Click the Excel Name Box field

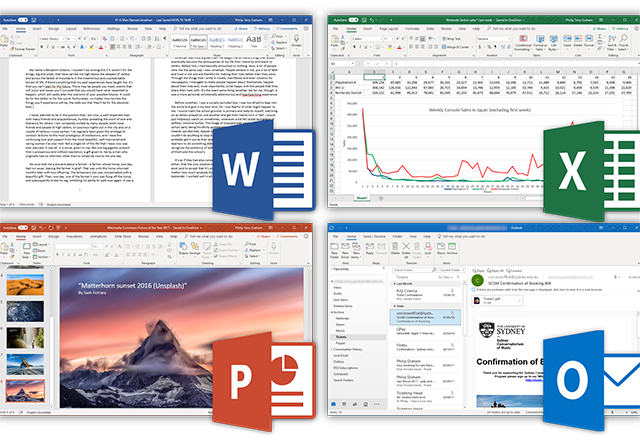342,64
